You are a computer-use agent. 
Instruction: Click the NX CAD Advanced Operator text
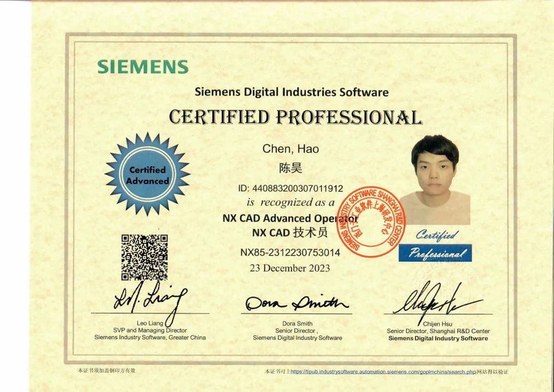[290, 218]
